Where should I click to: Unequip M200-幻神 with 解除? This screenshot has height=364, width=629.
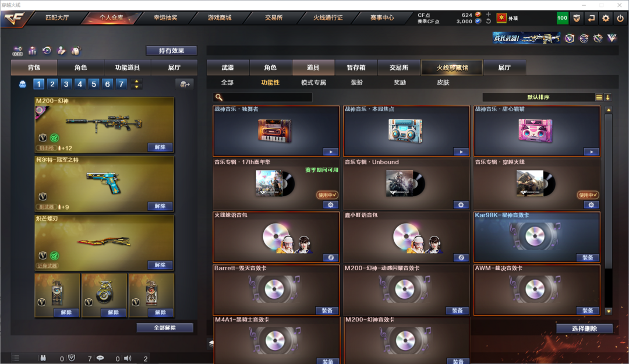pos(160,147)
